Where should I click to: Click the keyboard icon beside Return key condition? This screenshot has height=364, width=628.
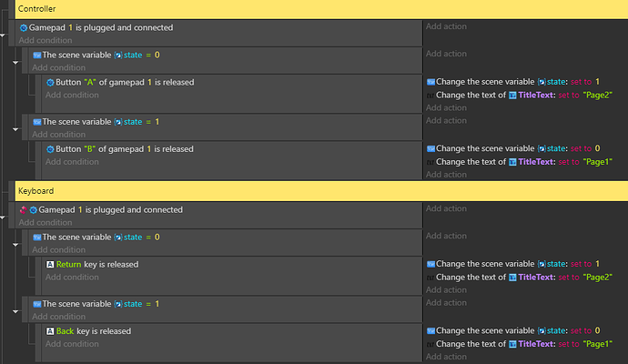[50, 265]
